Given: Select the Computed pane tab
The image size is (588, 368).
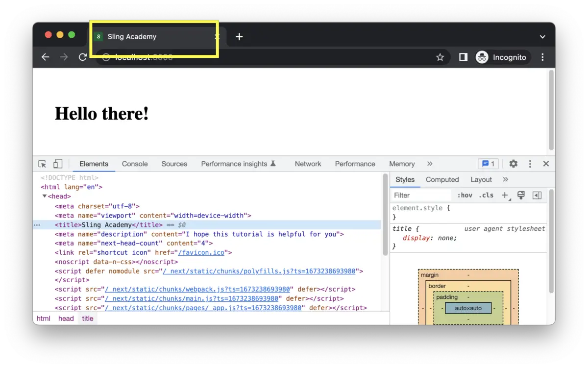Looking at the screenshot, I should click(442, 179).
